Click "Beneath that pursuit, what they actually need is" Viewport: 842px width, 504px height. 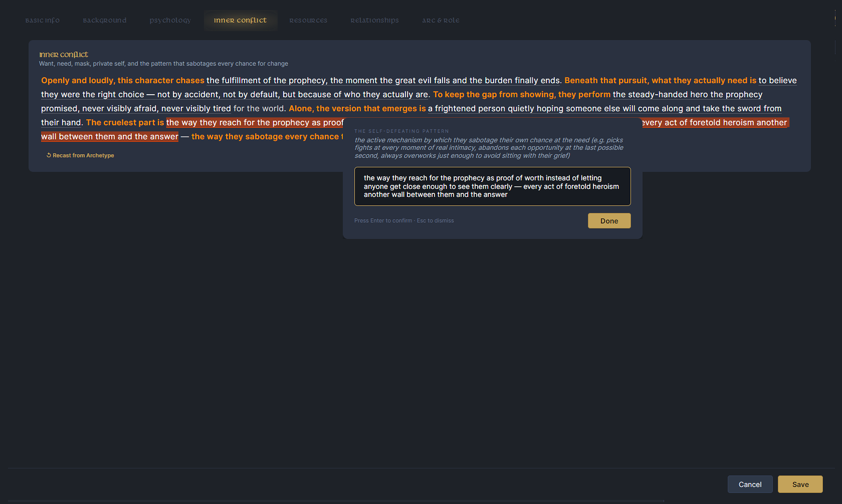point(660,80)
